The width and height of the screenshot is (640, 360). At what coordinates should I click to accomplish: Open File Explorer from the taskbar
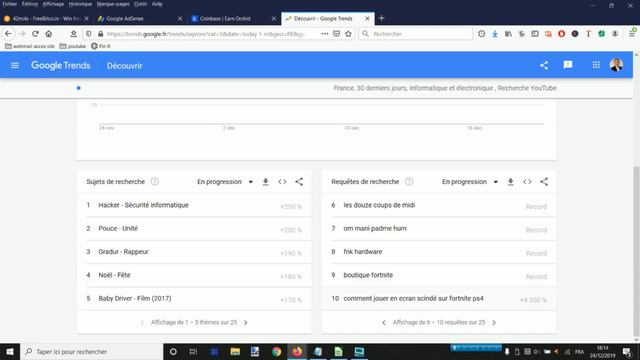[235, 351]
